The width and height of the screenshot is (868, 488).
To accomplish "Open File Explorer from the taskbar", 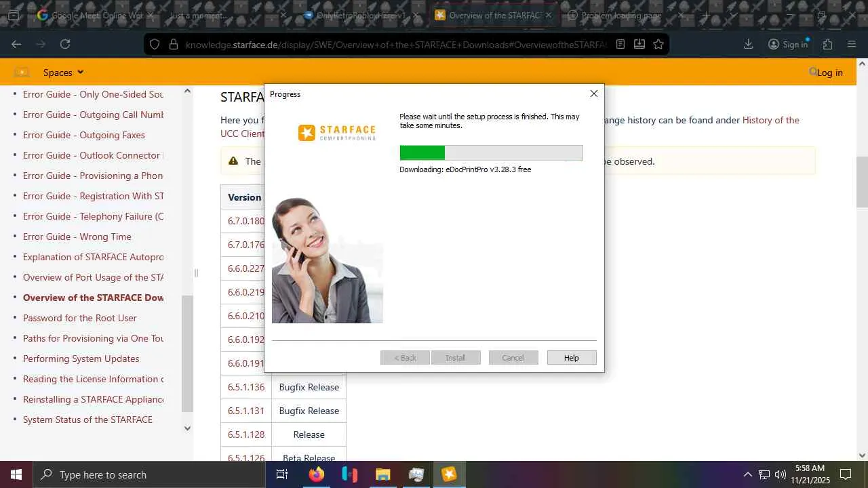I will [x=382, y=474].
